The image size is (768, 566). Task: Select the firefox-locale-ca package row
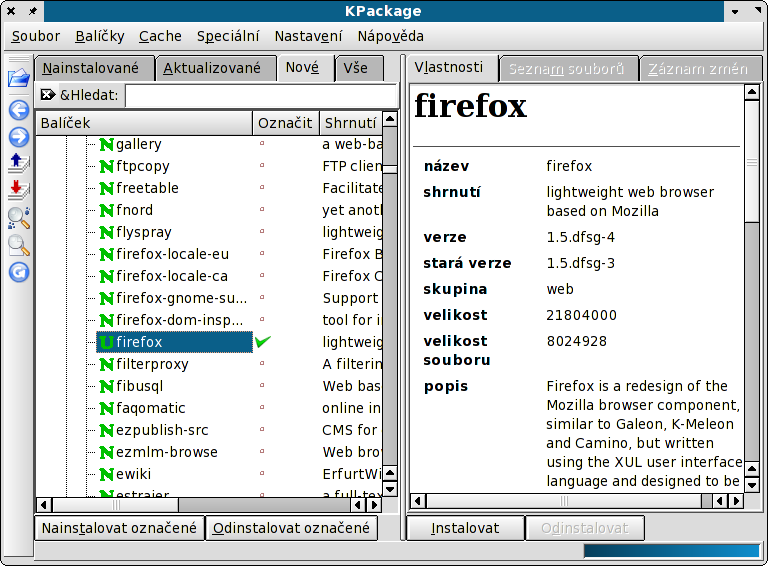tap(172, 277)
